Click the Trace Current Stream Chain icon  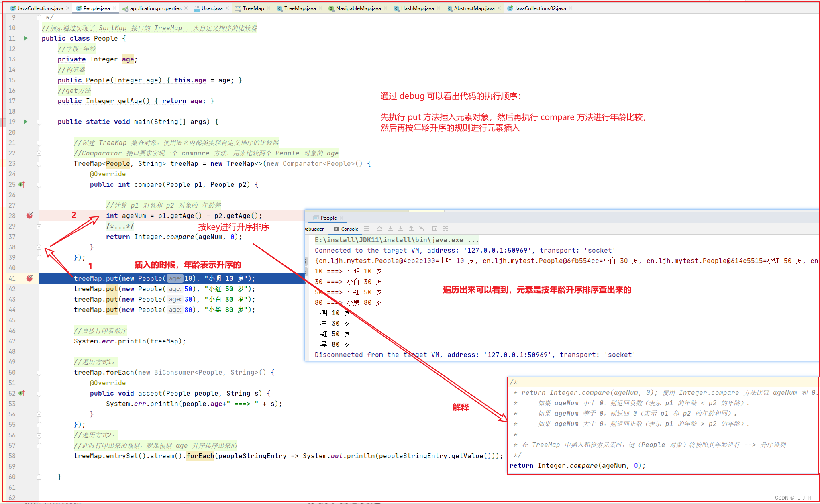[x=445, y=229]
